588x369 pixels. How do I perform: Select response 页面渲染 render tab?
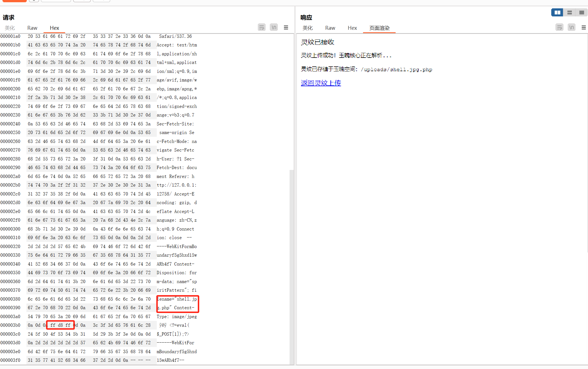pos(379,28)
